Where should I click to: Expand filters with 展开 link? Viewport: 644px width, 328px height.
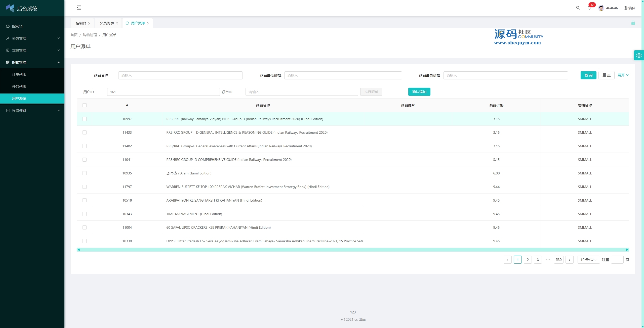click(x=623, y=75)
